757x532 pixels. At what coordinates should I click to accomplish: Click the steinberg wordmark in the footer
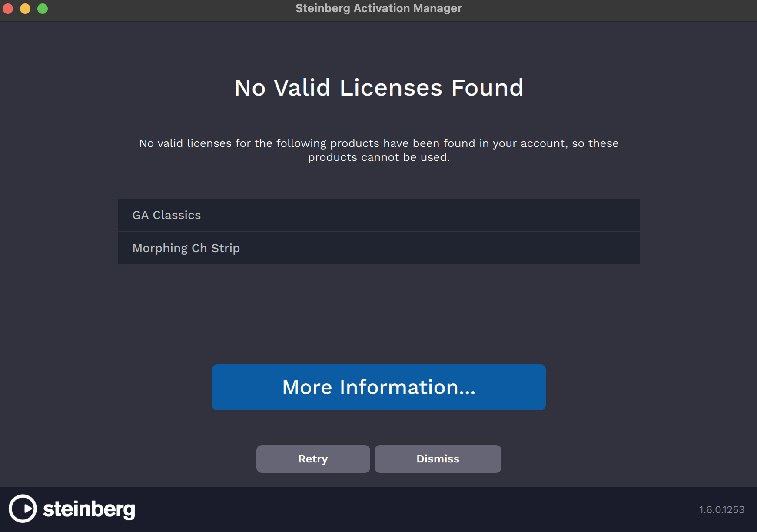click(89, 509)
